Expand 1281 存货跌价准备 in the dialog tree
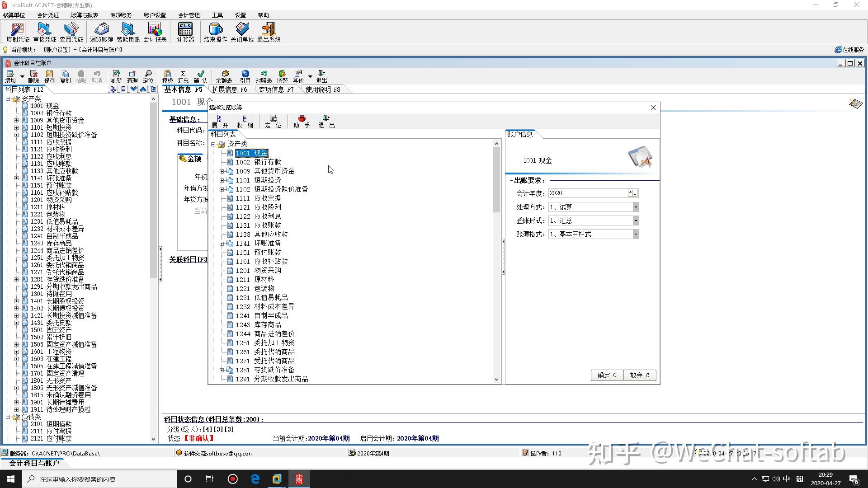This screenshot has width=868, height=488. coord(222,370)
